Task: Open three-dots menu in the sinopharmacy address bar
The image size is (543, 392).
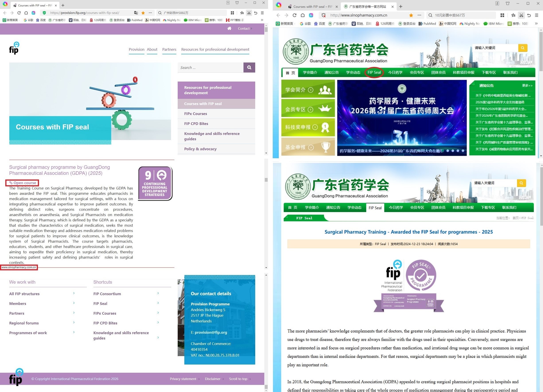Action: coord(419,15)
